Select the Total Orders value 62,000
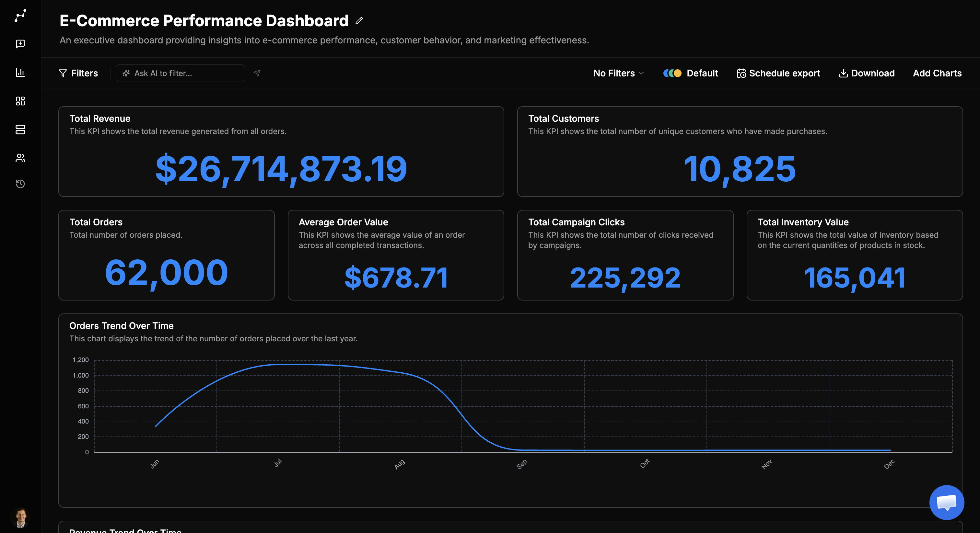The width and height of the screenshot is (980, 533). tap(166, 273)
